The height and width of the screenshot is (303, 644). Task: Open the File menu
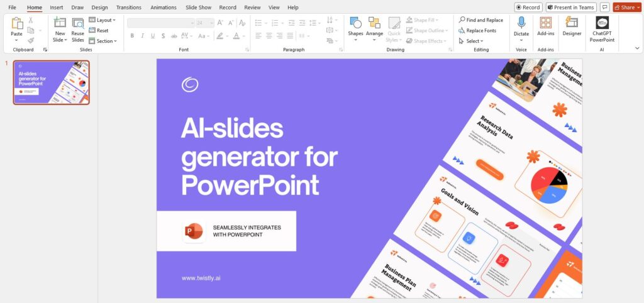tap(13, 8)
